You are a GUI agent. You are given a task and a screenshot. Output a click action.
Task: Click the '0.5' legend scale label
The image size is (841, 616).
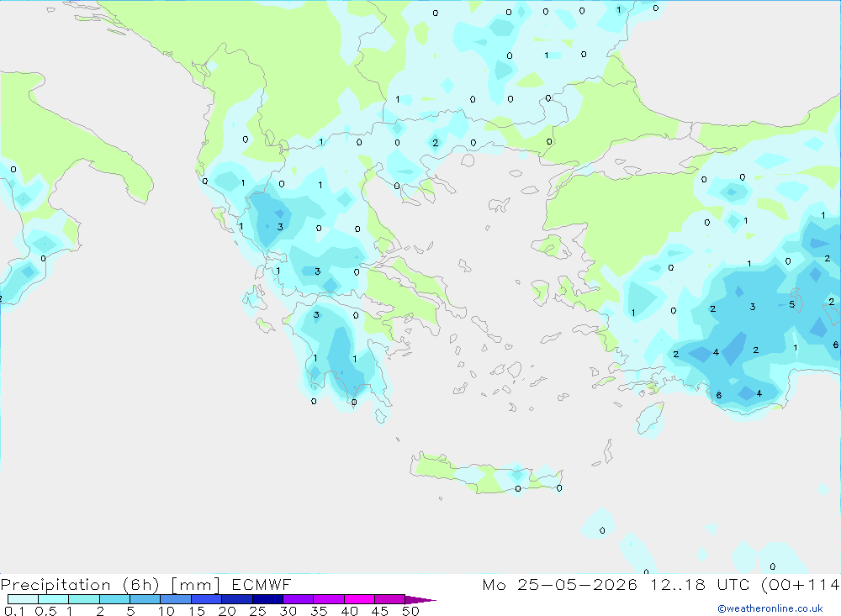pos(45,611)
